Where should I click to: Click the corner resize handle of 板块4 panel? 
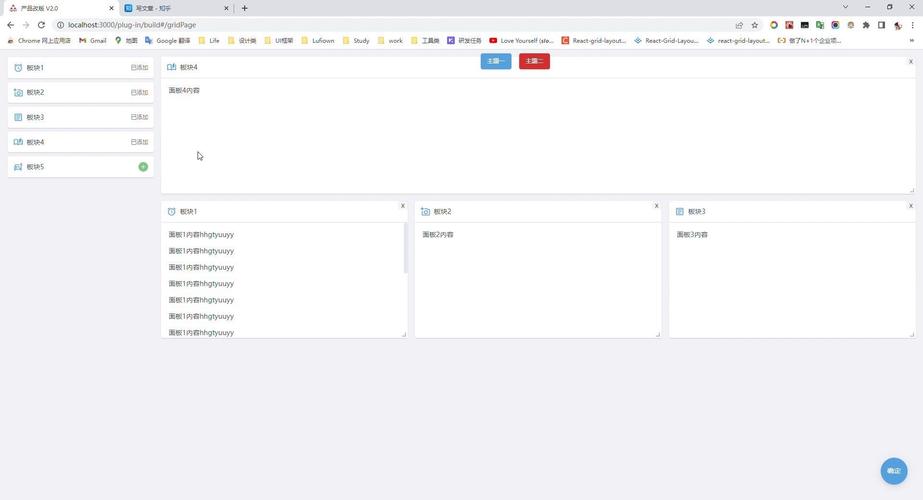912,190
